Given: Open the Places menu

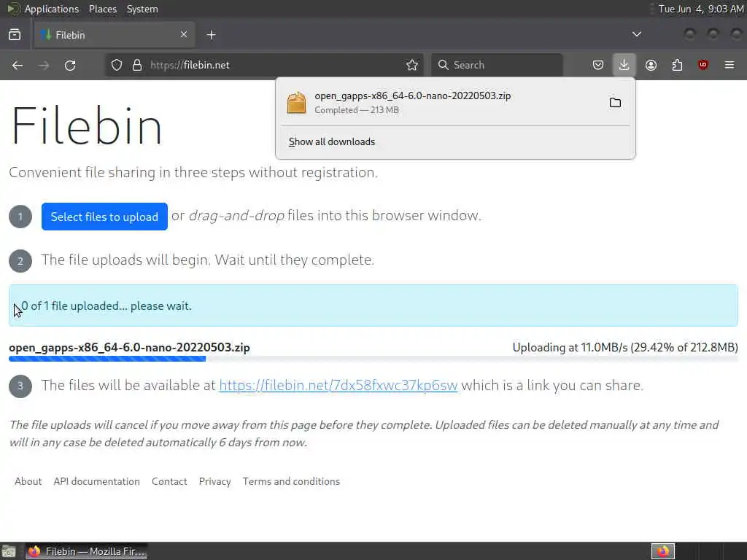Looking at the screenshot, I should tap(102, 9).
